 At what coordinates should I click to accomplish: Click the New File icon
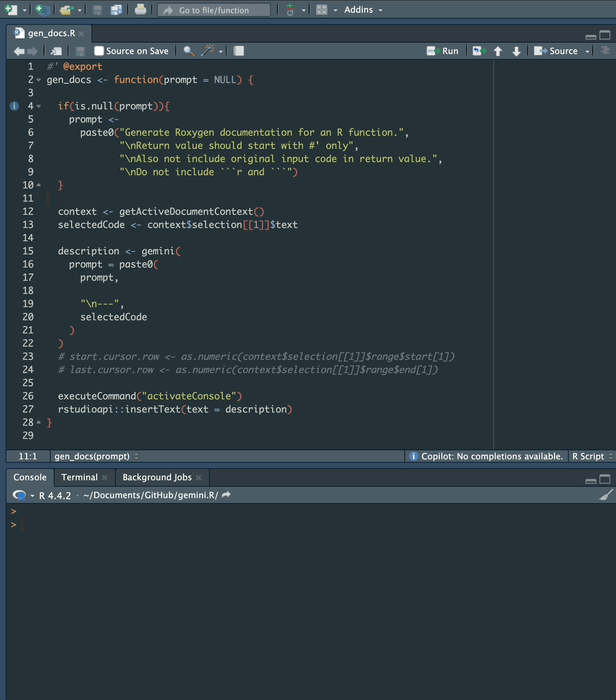[x=11, y=10]
